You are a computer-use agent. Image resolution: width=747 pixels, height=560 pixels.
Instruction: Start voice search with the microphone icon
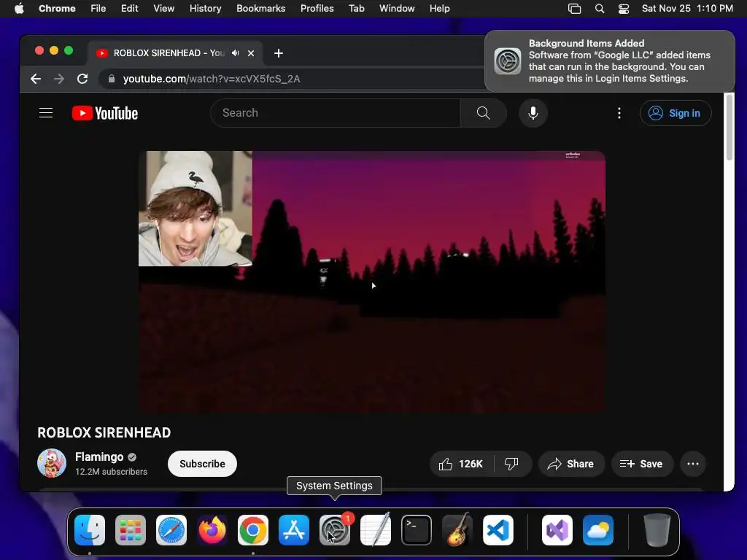[533, 113]
